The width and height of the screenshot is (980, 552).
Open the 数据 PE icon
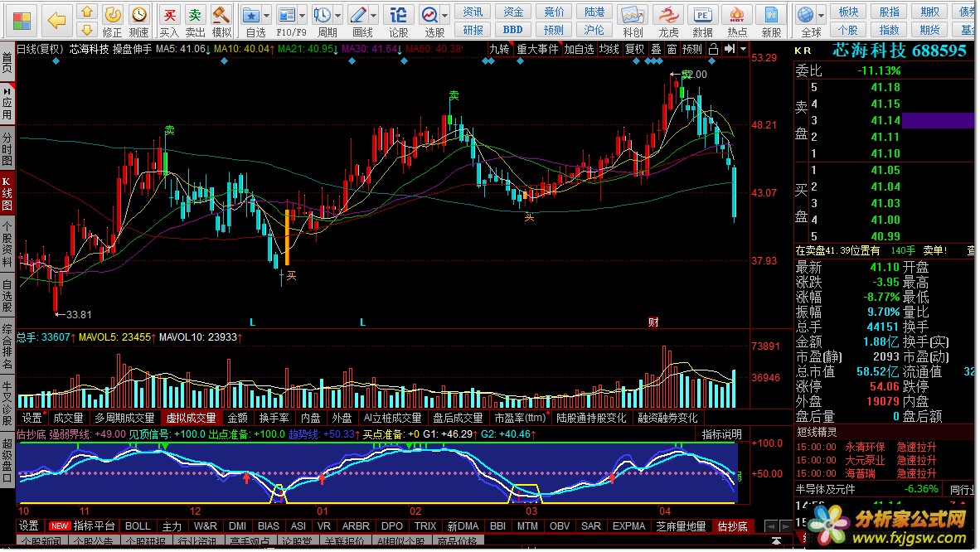tap(702, 14)
